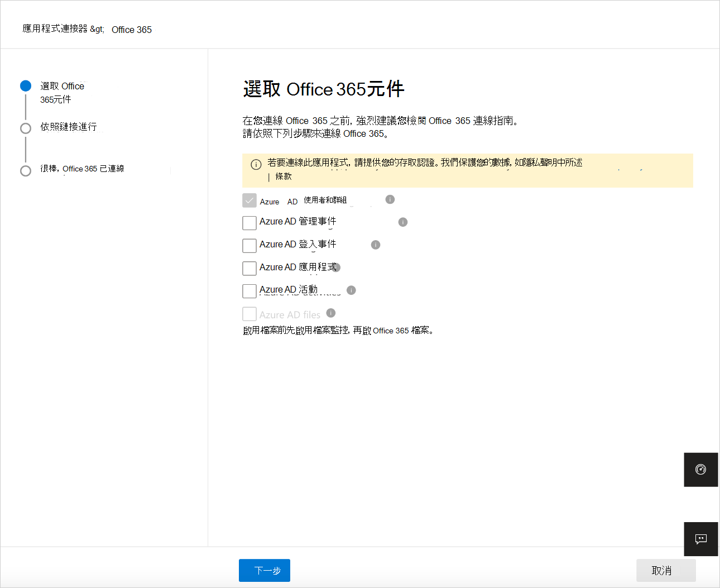Click the 啟用檔案前先啟用檔案監控 note text
This screenshot has height=588, width=720.
coord(339,331)
